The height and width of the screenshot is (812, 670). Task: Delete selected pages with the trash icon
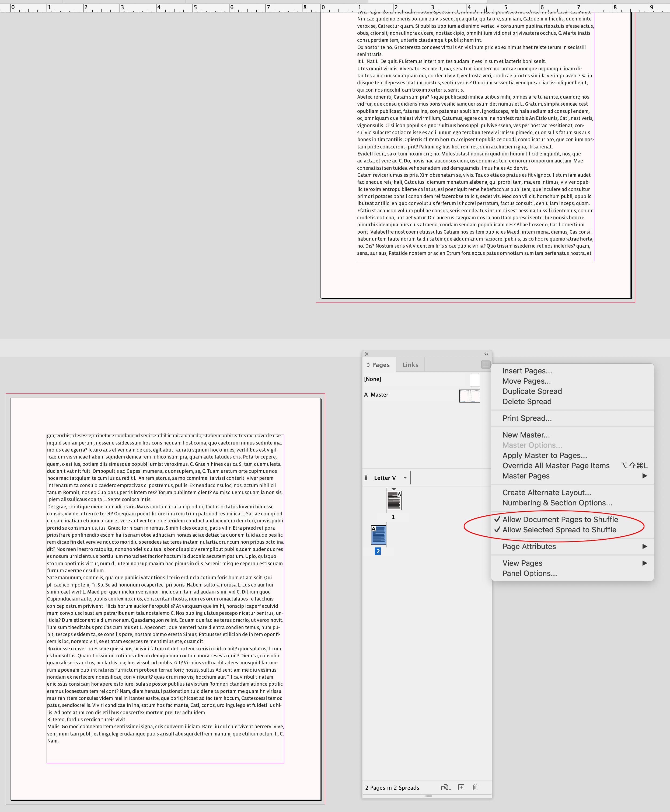click(476, 788)
